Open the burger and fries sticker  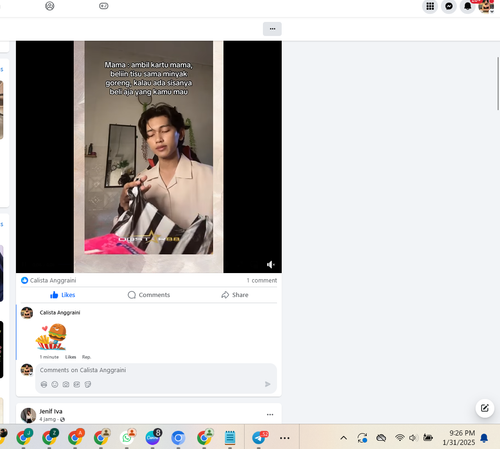coord(52,337)
